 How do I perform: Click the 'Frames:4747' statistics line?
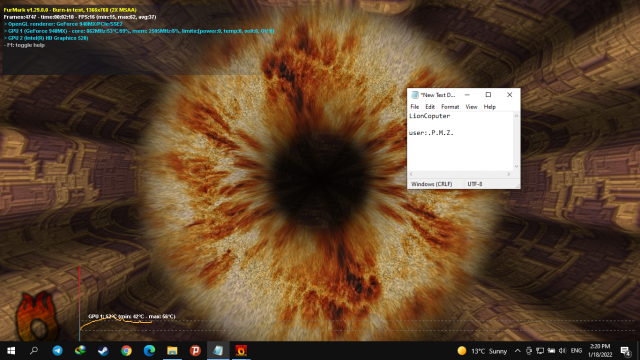pos(80,17)
